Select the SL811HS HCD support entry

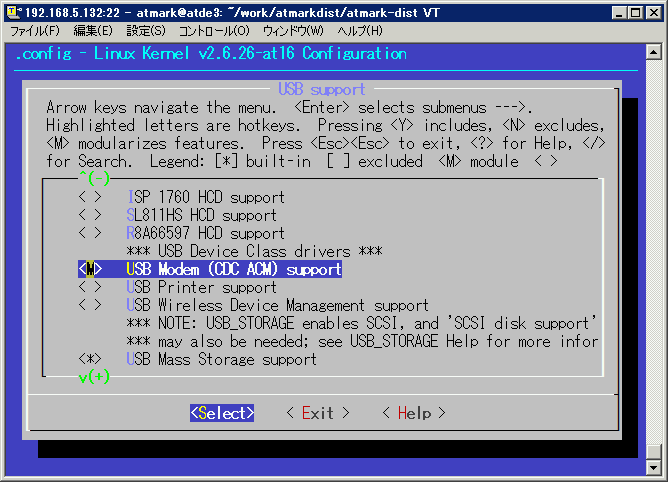coord(202,215)
